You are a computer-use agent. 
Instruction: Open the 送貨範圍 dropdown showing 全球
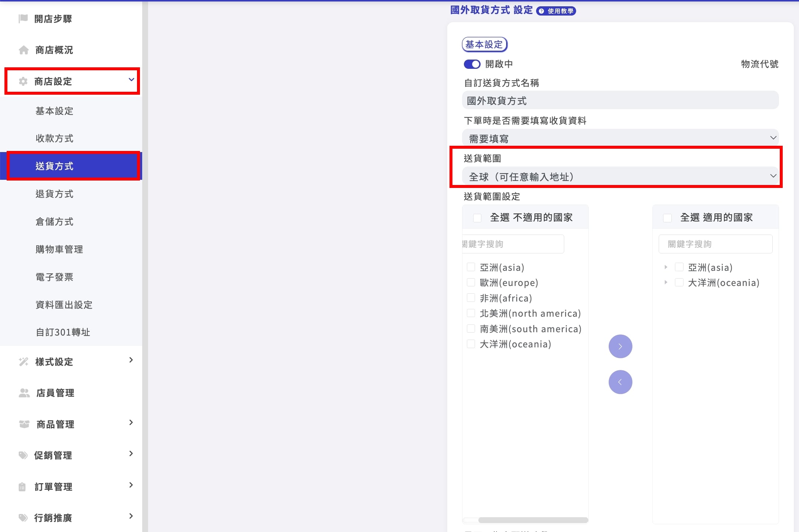621,176
